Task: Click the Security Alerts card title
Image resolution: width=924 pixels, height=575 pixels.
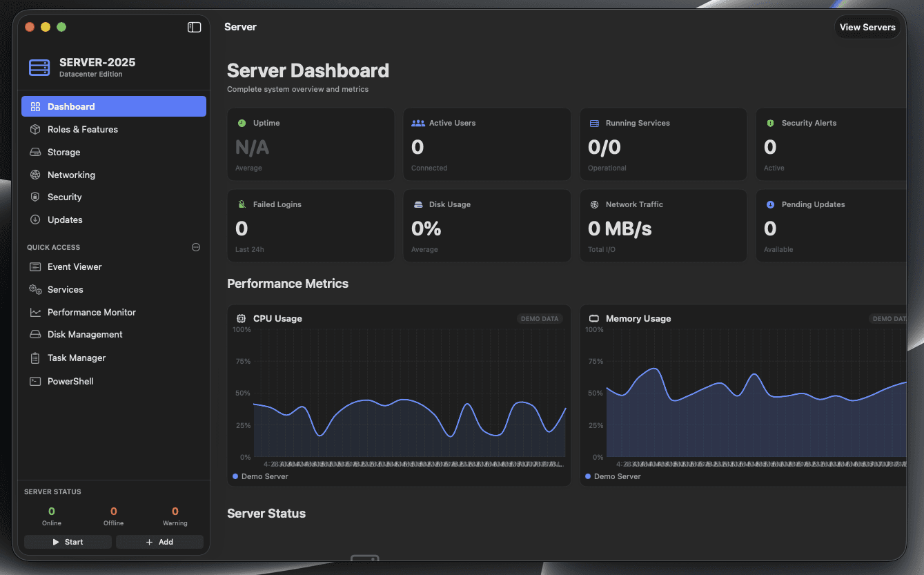Action: pos(809,123)
